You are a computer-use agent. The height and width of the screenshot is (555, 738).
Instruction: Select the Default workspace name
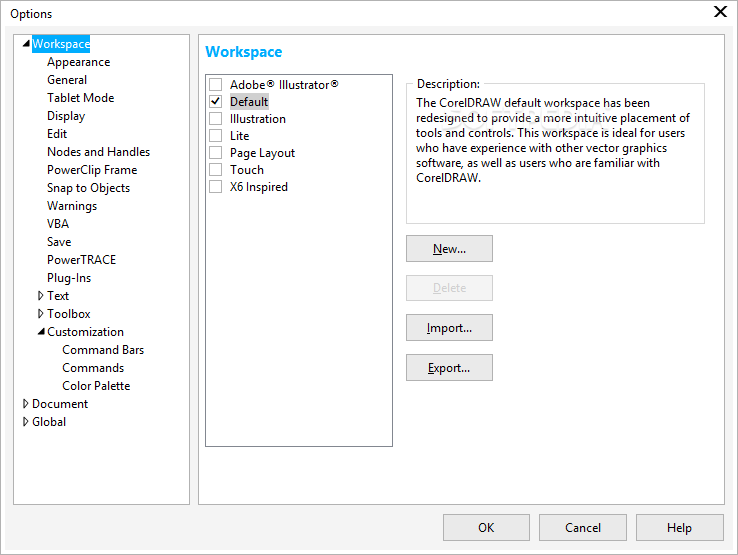[249, 102]
